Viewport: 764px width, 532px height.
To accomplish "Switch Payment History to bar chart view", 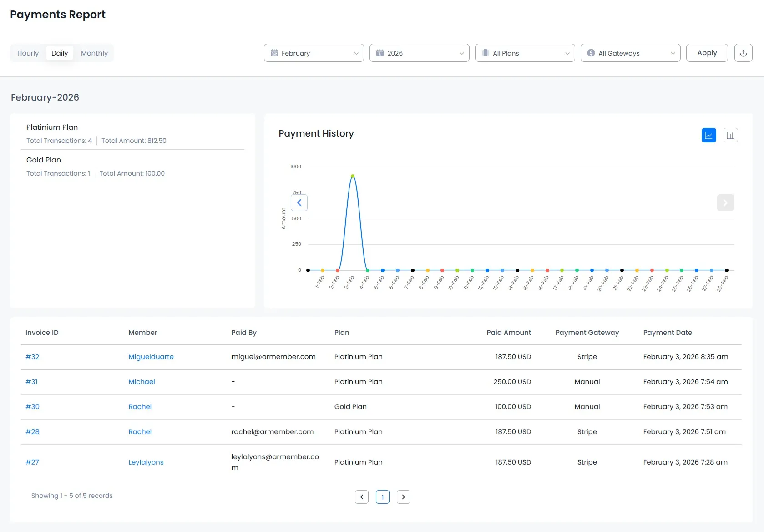I will click(730, 135).
